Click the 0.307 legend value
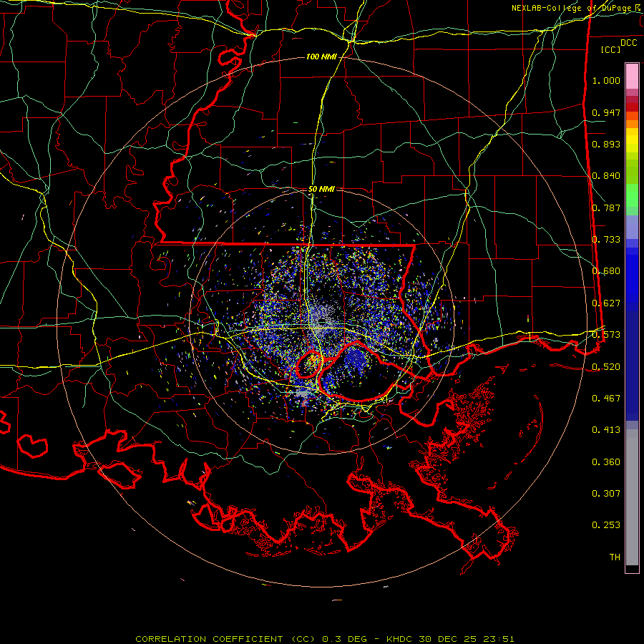The image size is (644, 644). (606, 494)
